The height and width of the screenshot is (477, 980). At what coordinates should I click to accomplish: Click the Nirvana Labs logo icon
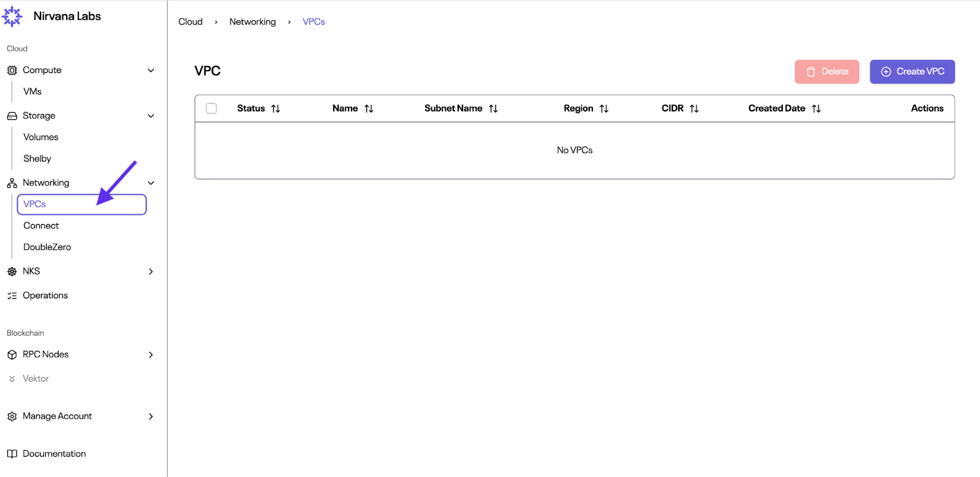tap(12, 17)
